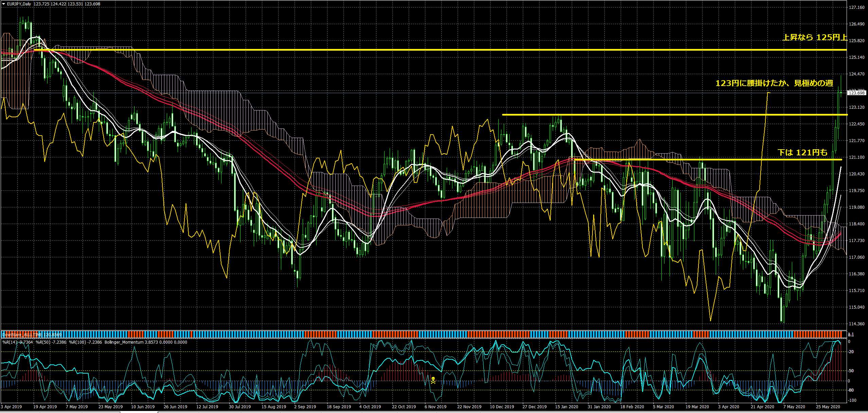Click the 127.160 price scale label
Image resolution: width=868 pixels, height=413 pixels.
pos(856,7)
